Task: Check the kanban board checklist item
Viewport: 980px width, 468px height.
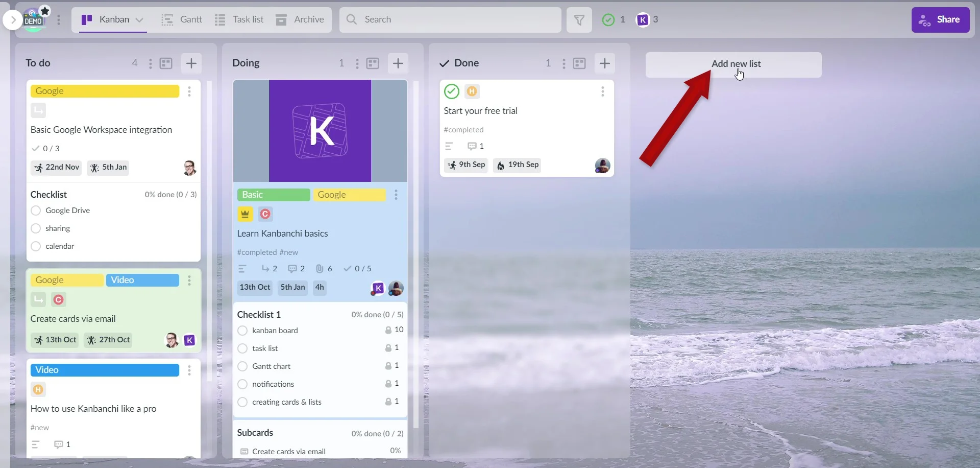Action: [242, 331]
